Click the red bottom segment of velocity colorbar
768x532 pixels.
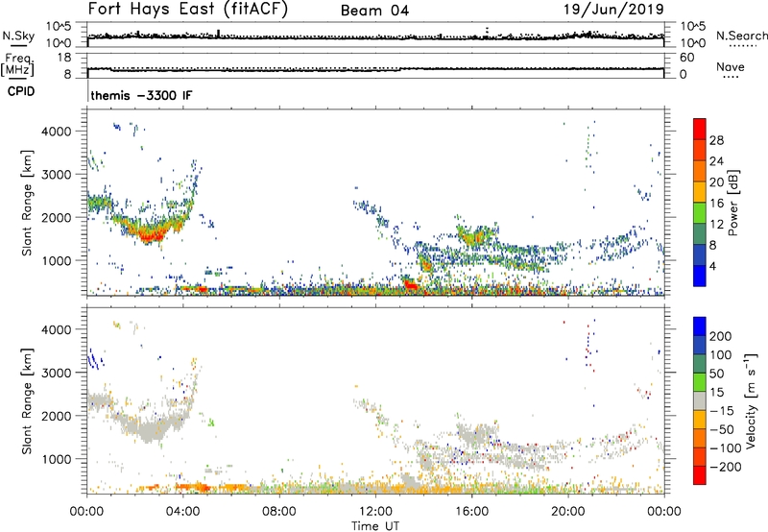click(700, 475)
